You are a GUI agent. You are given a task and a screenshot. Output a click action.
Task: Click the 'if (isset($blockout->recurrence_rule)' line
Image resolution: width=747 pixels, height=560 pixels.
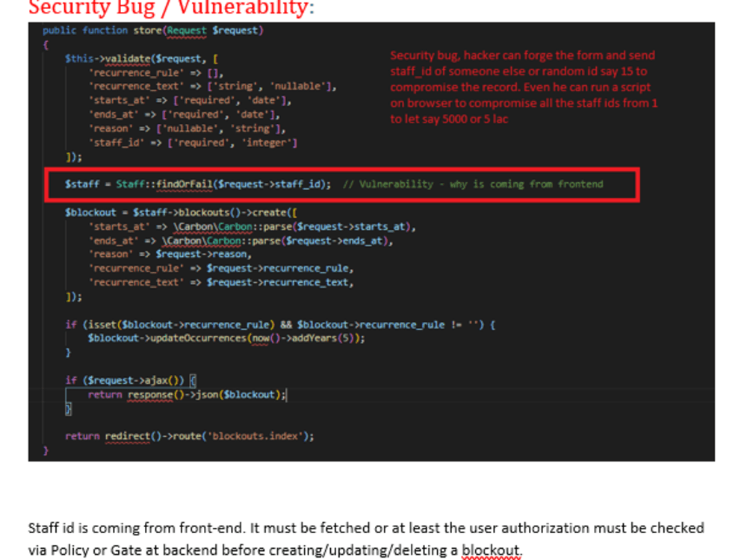[x=280, y=325]
